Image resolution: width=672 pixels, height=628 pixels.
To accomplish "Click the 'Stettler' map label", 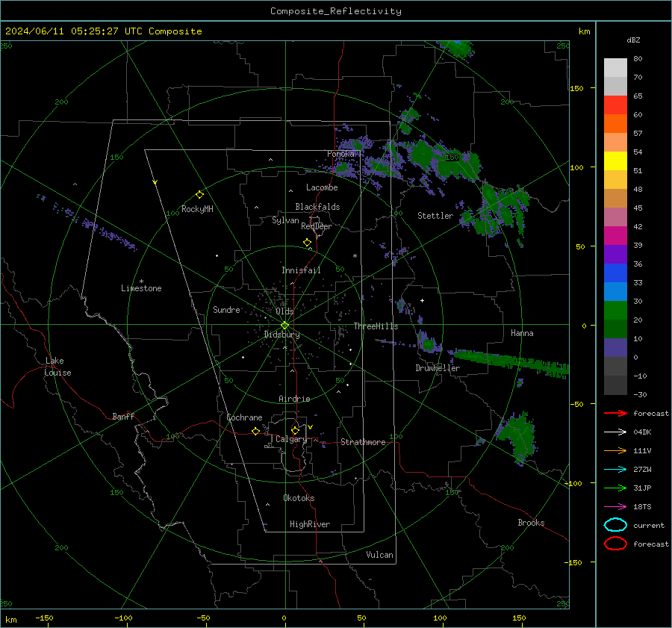I will pyautogui.click(x=435, y=216).
